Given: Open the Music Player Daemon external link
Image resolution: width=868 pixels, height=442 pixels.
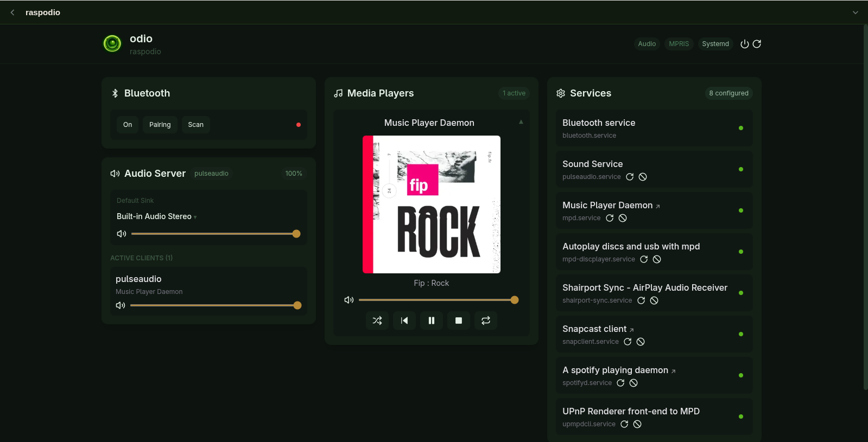Looking at the screenshot, I should click(658, 206).
